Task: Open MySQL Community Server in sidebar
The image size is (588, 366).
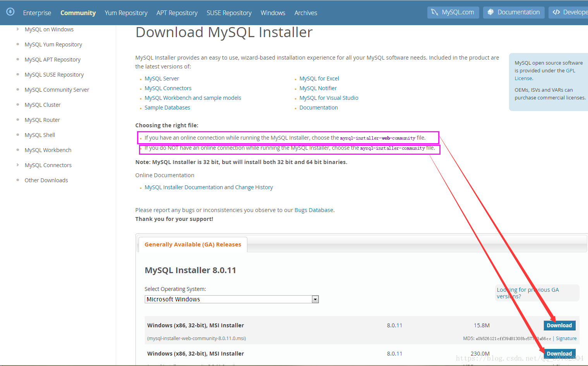Action: (x=57, y=90)
